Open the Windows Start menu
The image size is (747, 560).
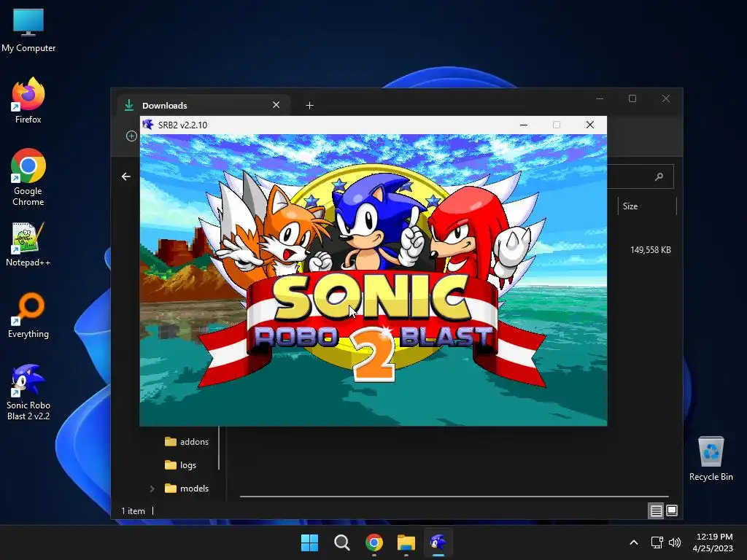309,542
